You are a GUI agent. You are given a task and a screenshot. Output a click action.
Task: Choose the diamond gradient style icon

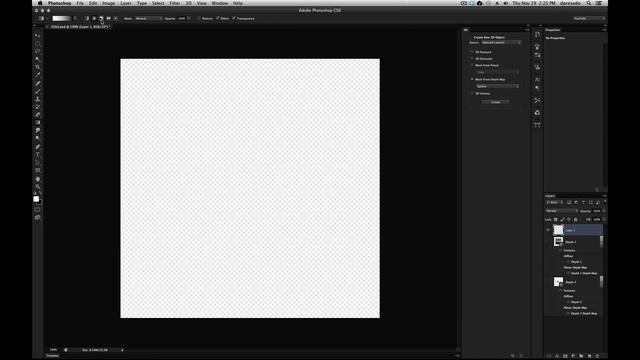[x=116, y=18]
